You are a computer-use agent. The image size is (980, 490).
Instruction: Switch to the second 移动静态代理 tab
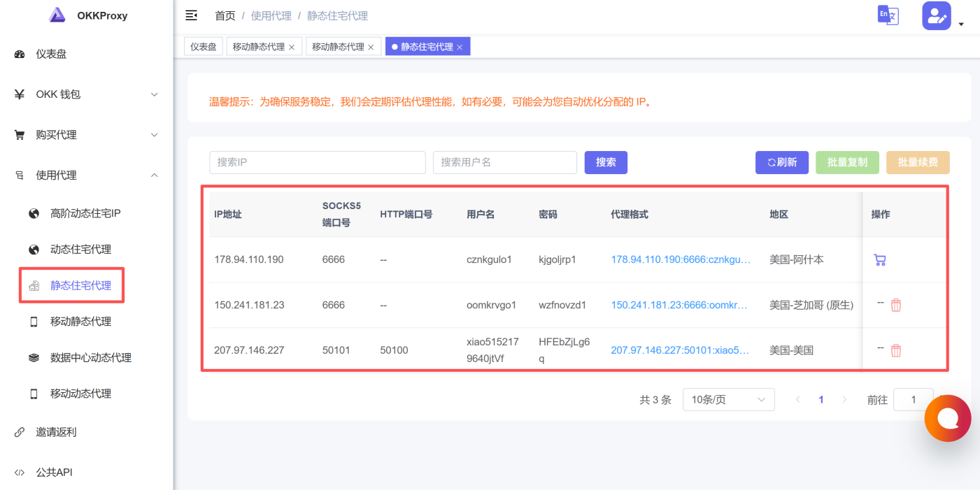point(338,47)
